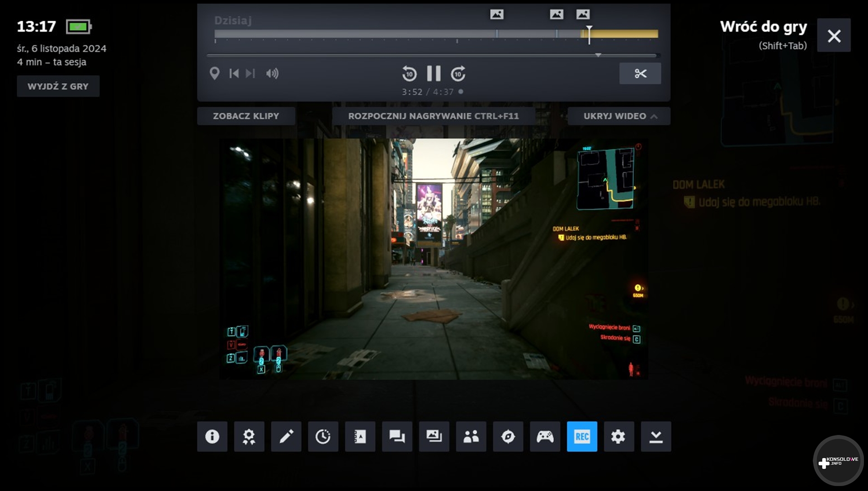Exit game via Wyjdź z gry
Screen dimensions: 868x491
58,86
